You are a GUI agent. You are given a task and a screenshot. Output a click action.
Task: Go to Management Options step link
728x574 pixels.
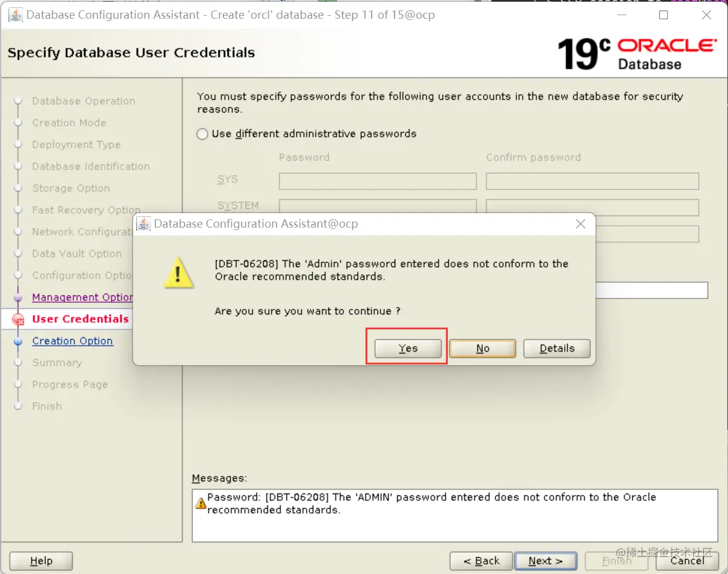82,297
